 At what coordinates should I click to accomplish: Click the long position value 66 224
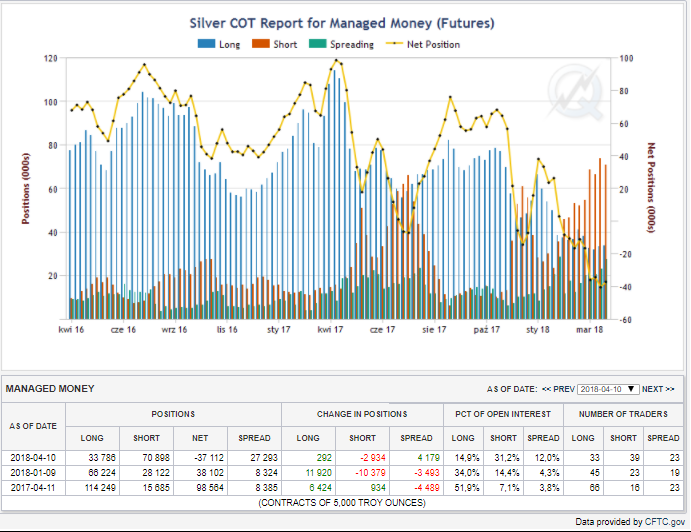click(x=102, y=472)
